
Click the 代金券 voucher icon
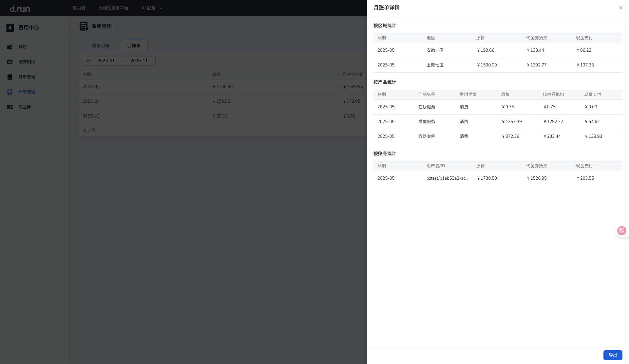tap(10, 107)
